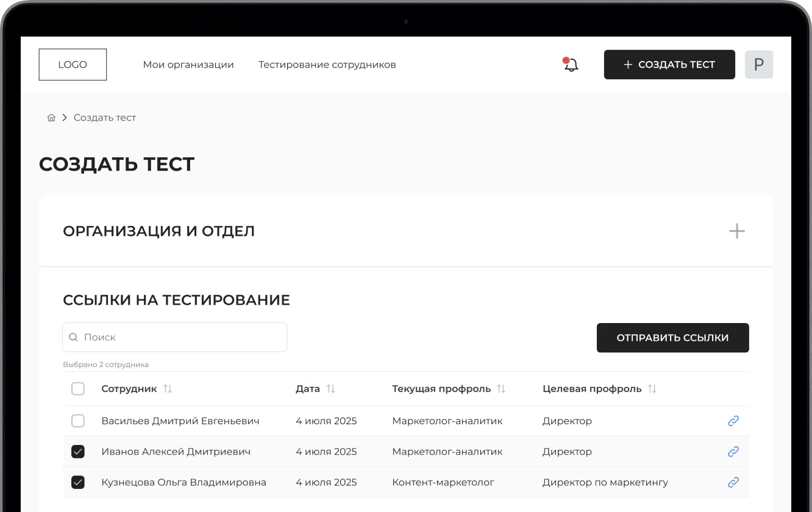Sort table by Сотрудник column arrows
The image size is (812, 512).
click(168, 389)
